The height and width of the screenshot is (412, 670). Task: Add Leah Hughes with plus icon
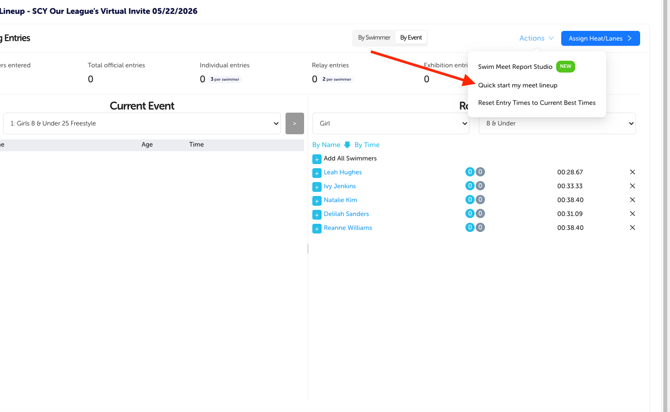pyautogui.click(x=317, y=173)
